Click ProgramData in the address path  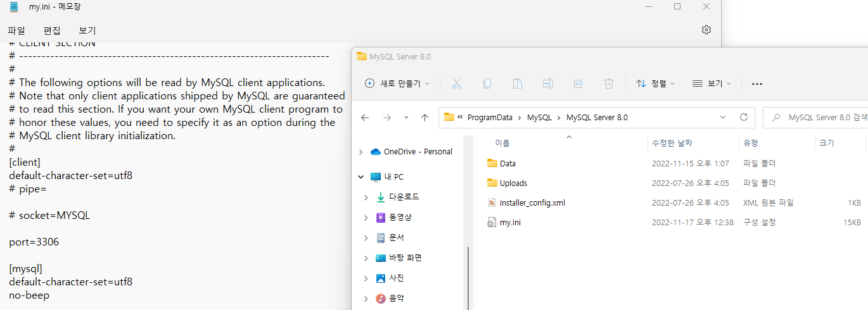click(490, 118)
